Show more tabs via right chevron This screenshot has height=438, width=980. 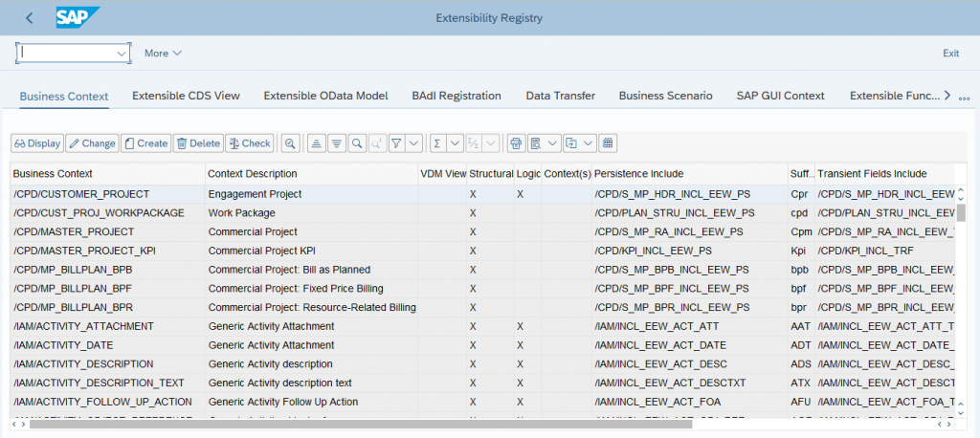click(x=947, y=96)
